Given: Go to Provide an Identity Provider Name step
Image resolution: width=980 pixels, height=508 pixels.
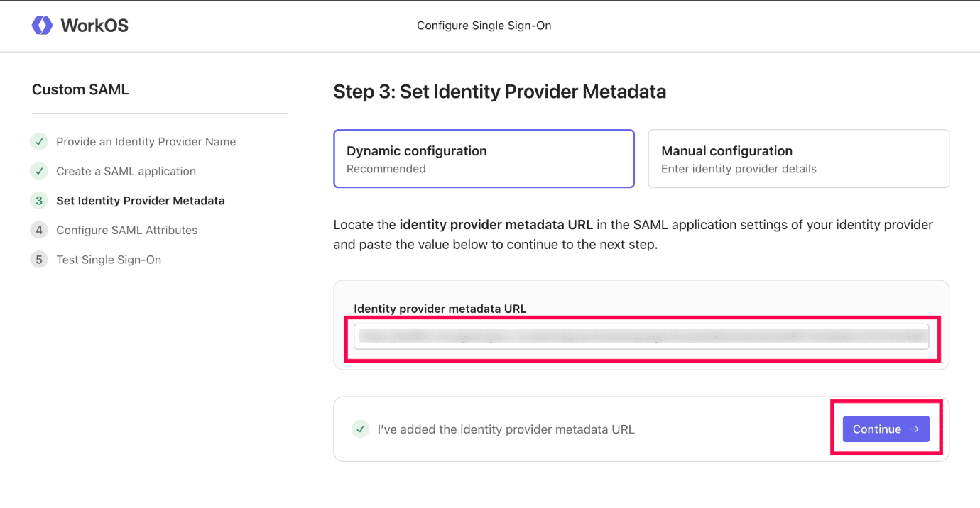Looking at the screenshot, I should click(x=146, y=142).
